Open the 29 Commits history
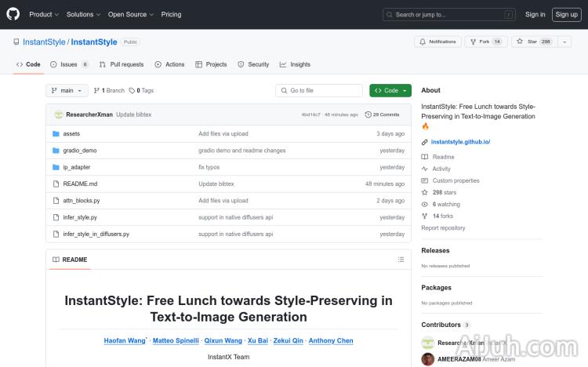This screenshot has height=367, width=588. 383,114
